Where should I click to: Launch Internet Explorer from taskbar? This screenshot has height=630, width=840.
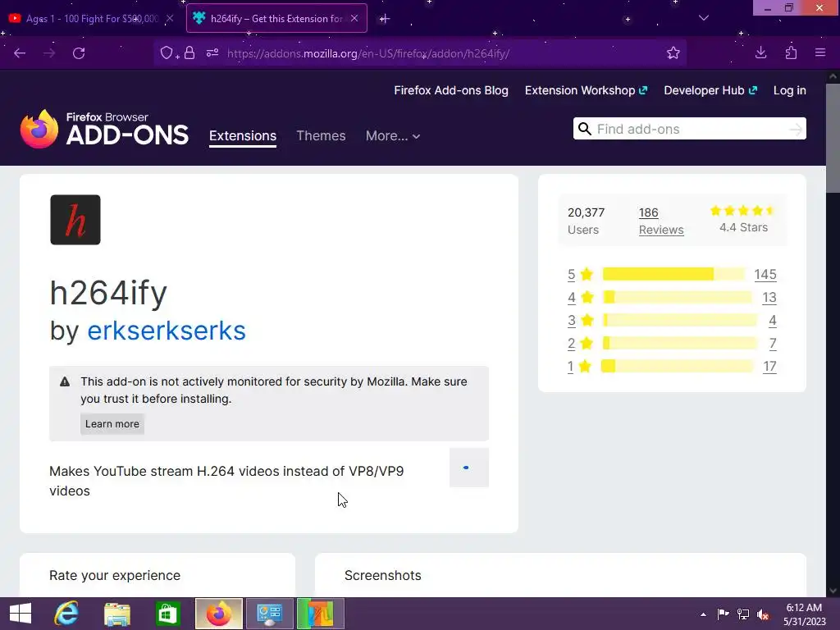pyautogui.click(x=66, y=614)
